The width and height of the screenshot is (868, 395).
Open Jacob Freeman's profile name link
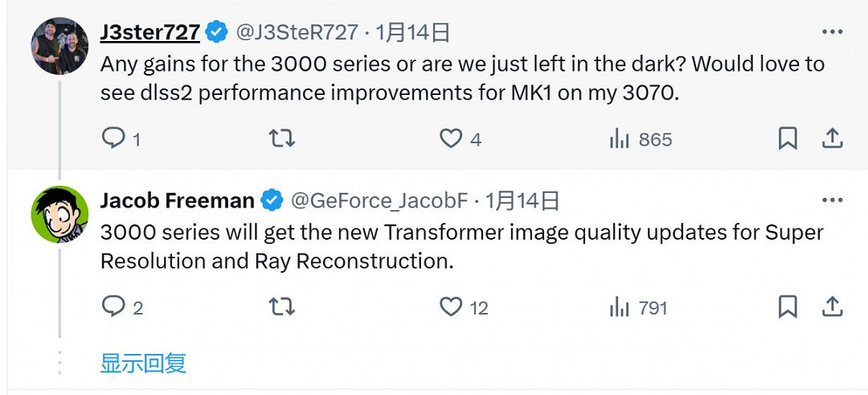point(177,200)
